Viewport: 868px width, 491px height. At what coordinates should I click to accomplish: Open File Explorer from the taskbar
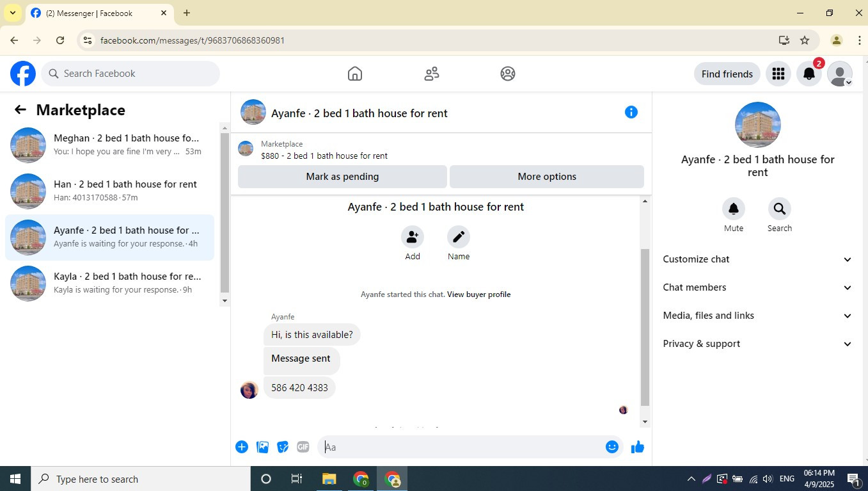329,479
